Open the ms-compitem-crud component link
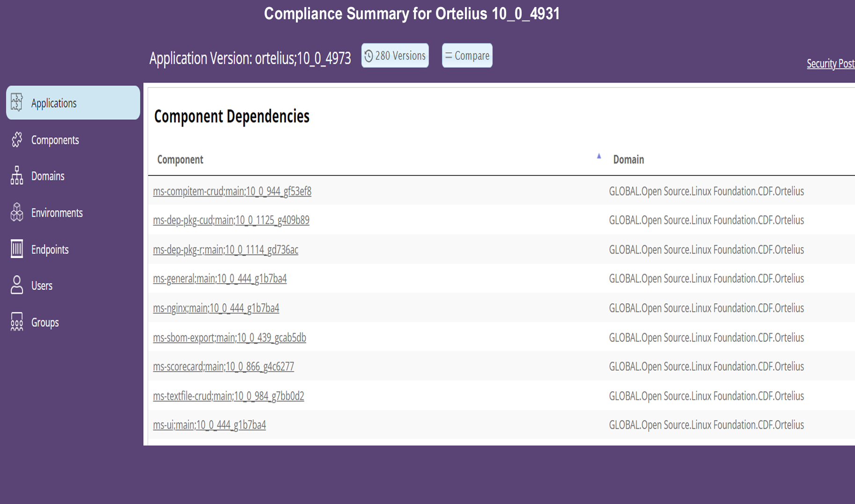Screen dimensions: 855x504 click(x=232, y=191)
